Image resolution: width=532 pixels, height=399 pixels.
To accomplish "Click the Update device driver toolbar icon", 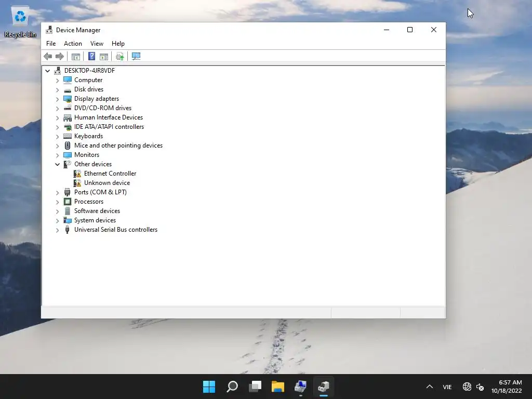I will coord(120,56).
